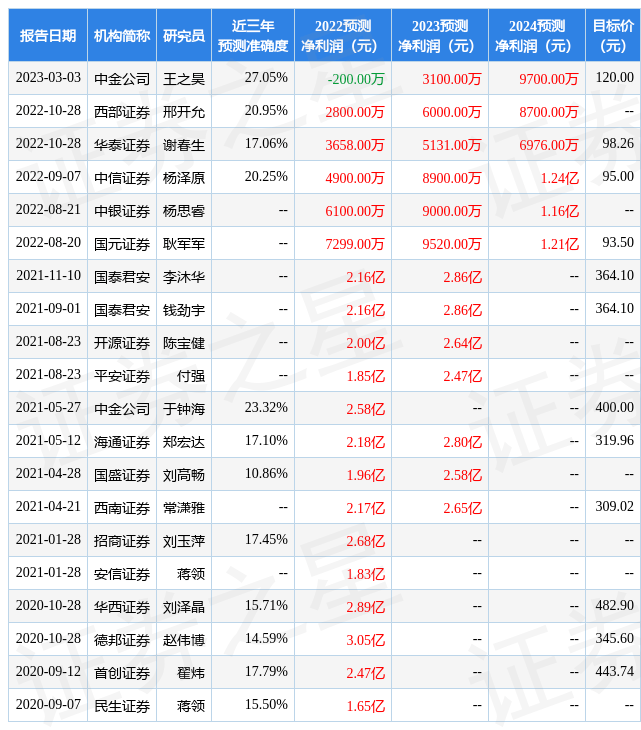Select institution 中银证券
This screenshot has height=730, width=641.
tap(122, 211)
